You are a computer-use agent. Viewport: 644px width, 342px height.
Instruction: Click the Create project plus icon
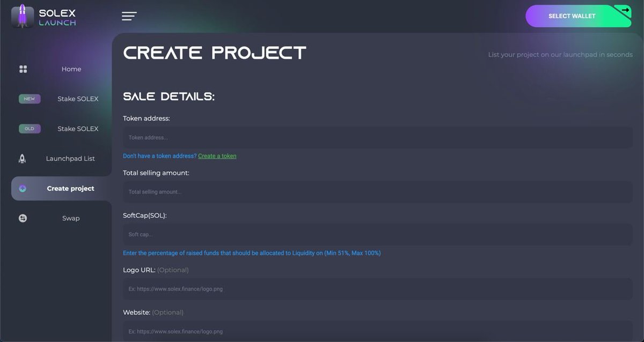pos(23,189)
